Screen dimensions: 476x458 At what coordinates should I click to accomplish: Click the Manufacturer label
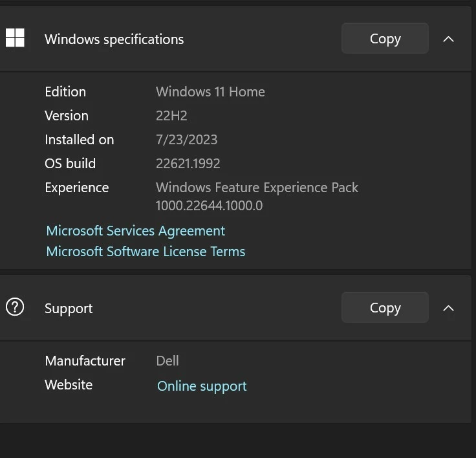(x=85, y=361)
